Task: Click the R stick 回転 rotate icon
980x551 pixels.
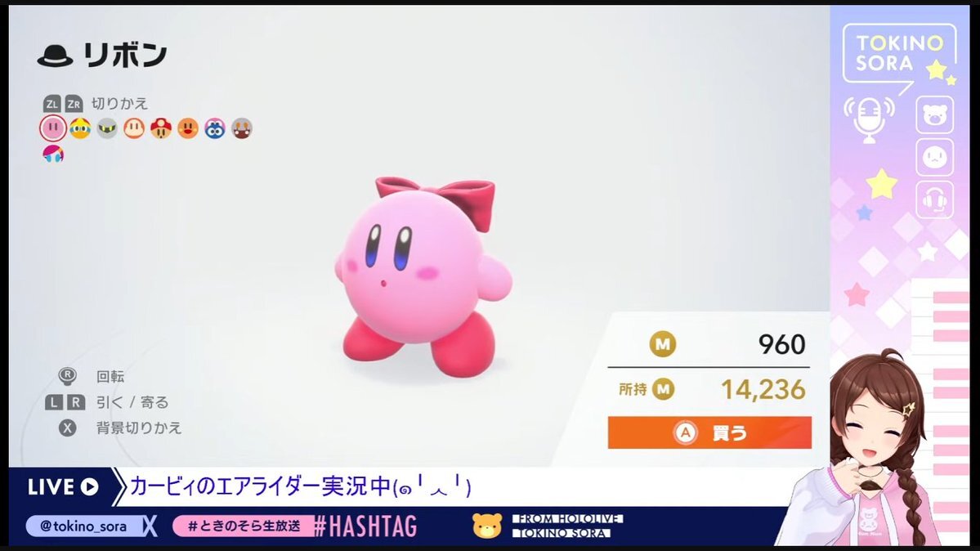Action: coord(68,376)
